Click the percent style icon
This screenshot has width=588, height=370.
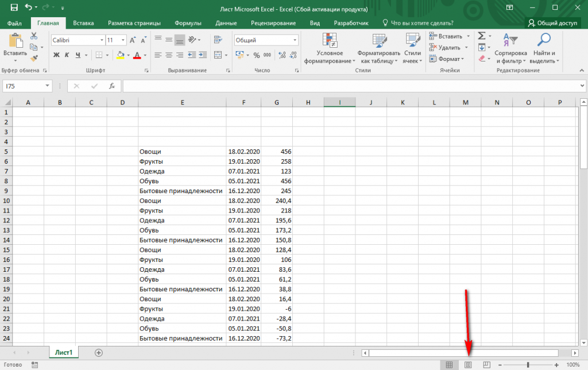pyautogui.click(x=256, y=55)
